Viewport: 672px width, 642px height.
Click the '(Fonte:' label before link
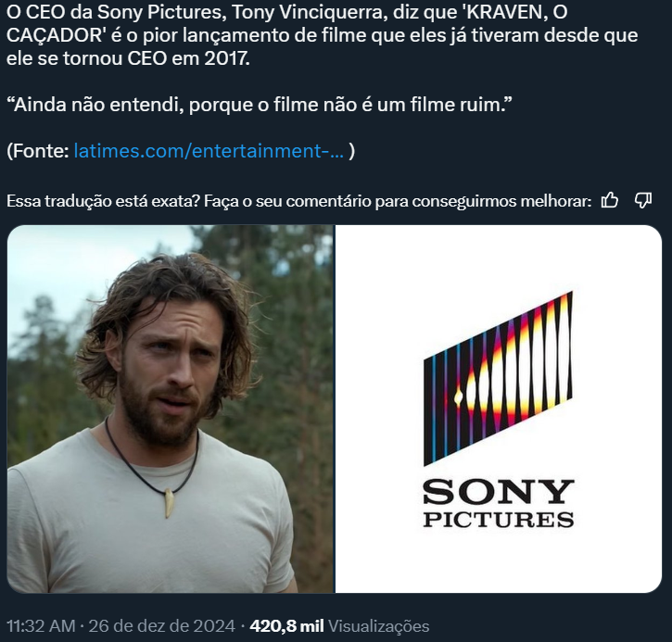coord(38,151)
